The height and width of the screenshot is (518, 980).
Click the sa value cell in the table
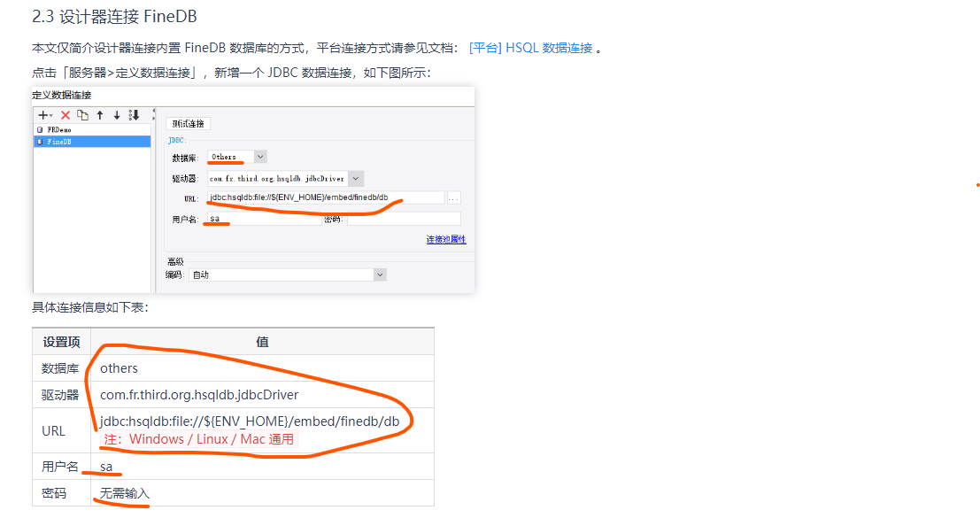tap(263, 467)
